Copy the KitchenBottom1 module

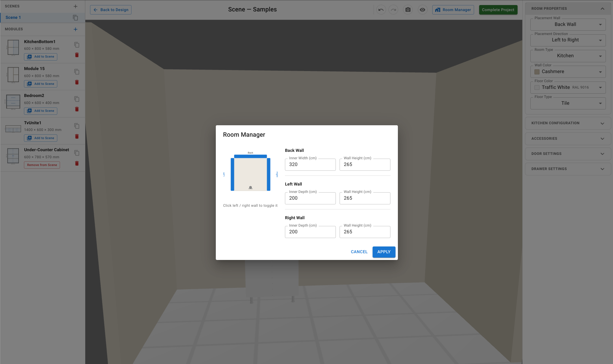coord(77,45)
